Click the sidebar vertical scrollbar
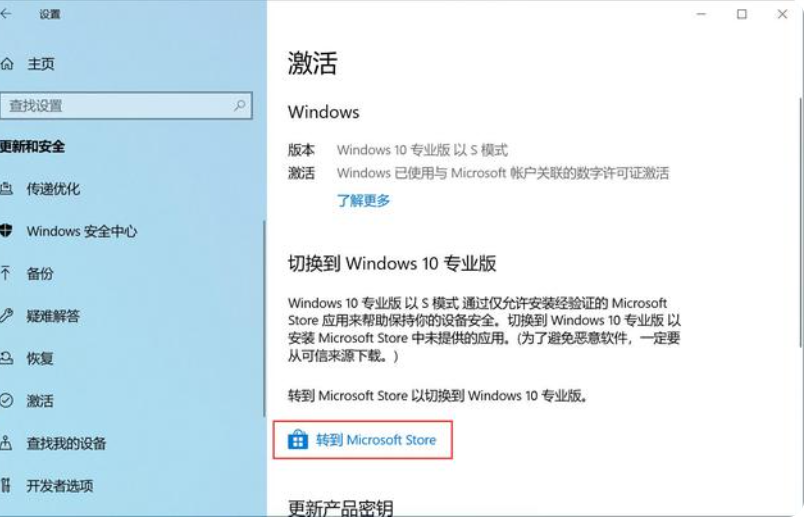The height and width of the screenshot is (518, 804). [x=265, y=318]
